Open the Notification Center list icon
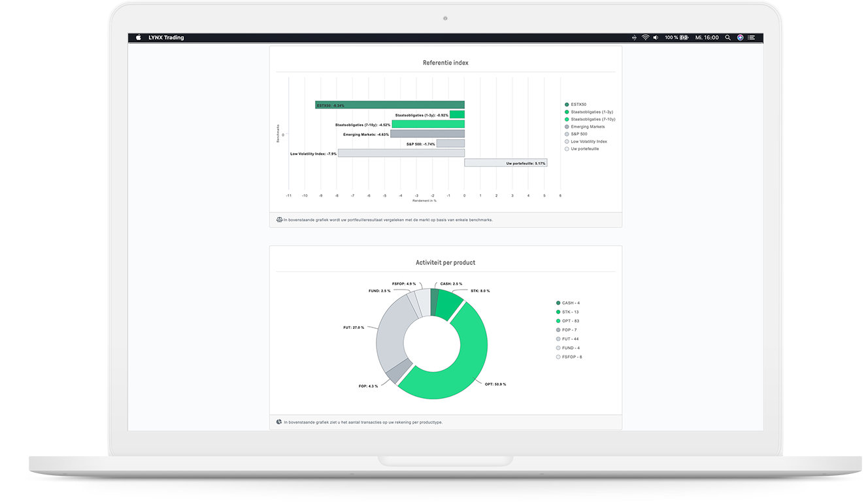 pyautogui.click(x=752, y=38)
